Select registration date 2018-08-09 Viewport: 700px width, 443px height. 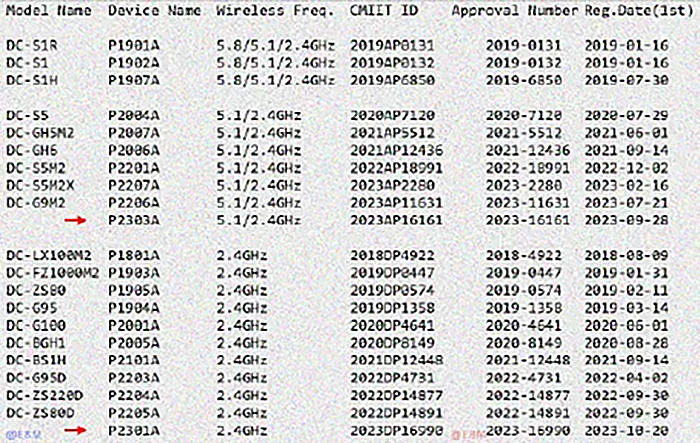[x=624, y=254]
